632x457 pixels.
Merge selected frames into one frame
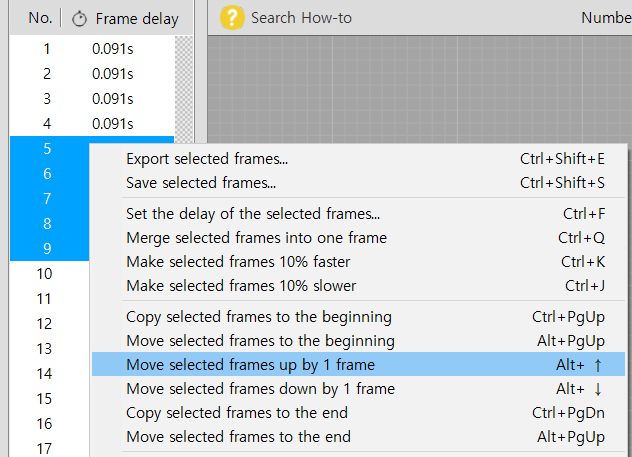256,238
